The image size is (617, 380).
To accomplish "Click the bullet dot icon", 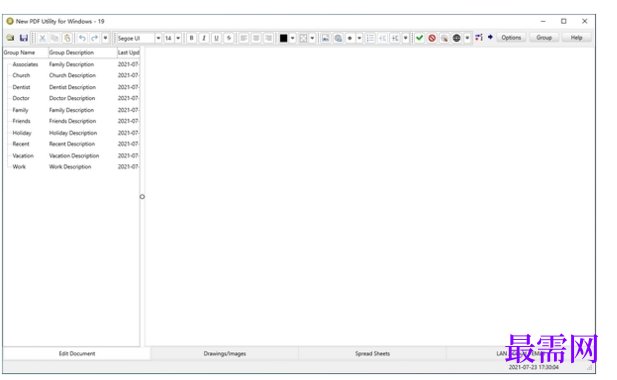I will (x=350, y=38).
